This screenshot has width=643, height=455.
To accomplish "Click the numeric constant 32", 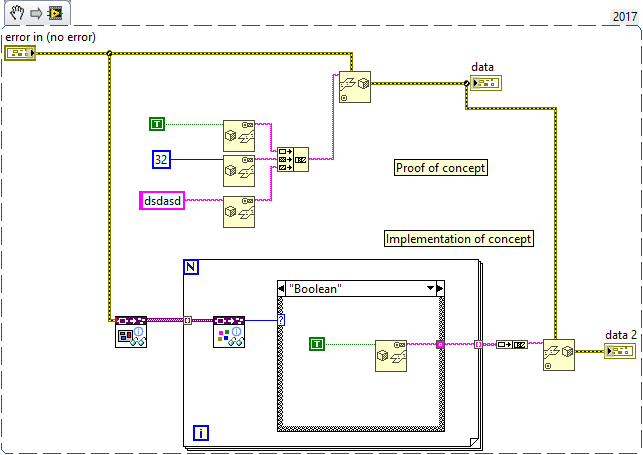I will point(162,159).
